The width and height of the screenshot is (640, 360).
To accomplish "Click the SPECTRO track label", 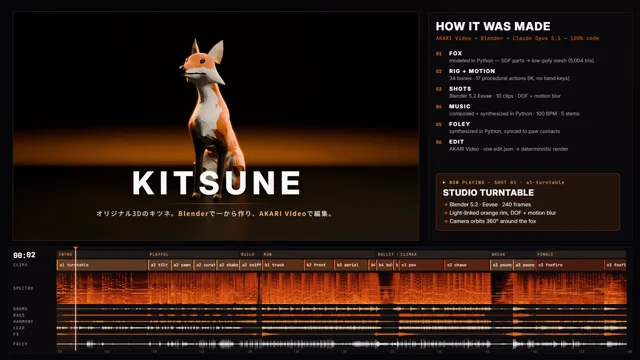I will point(23,288).
